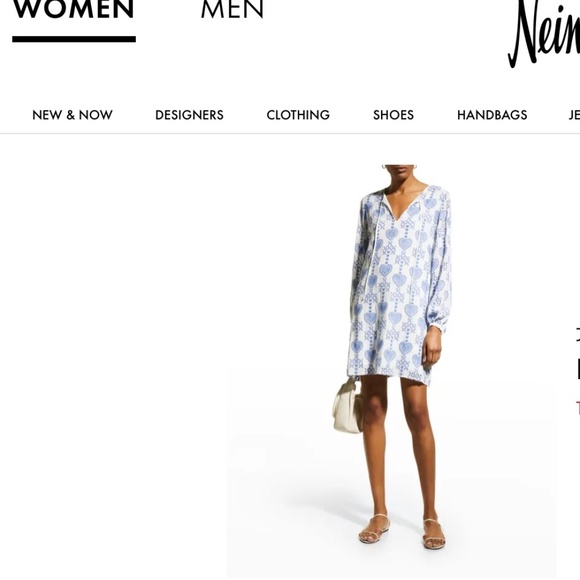
Task: Click the model's earring at image top
Action: pos(384,167)
